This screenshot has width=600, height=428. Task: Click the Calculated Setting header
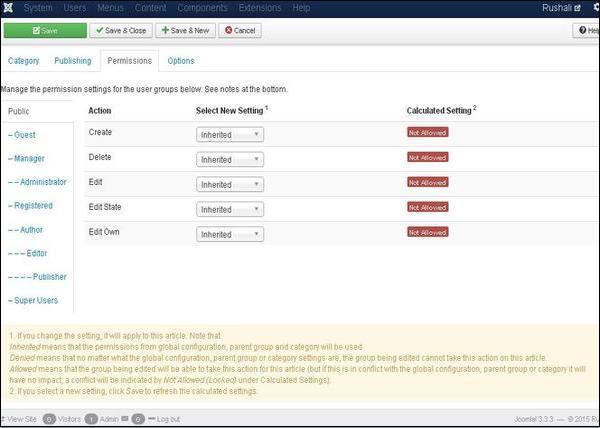pos(441,111)
